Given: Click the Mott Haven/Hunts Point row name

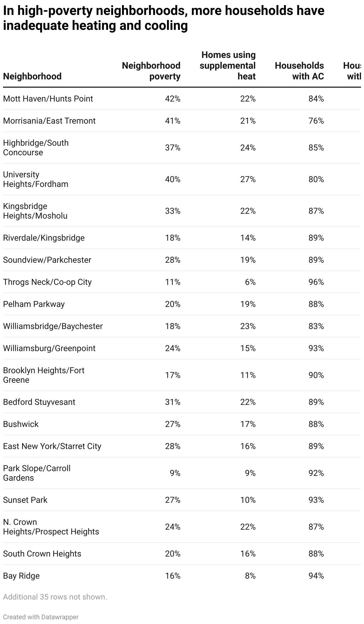Looking at the screenshot, I should [48, 99].
